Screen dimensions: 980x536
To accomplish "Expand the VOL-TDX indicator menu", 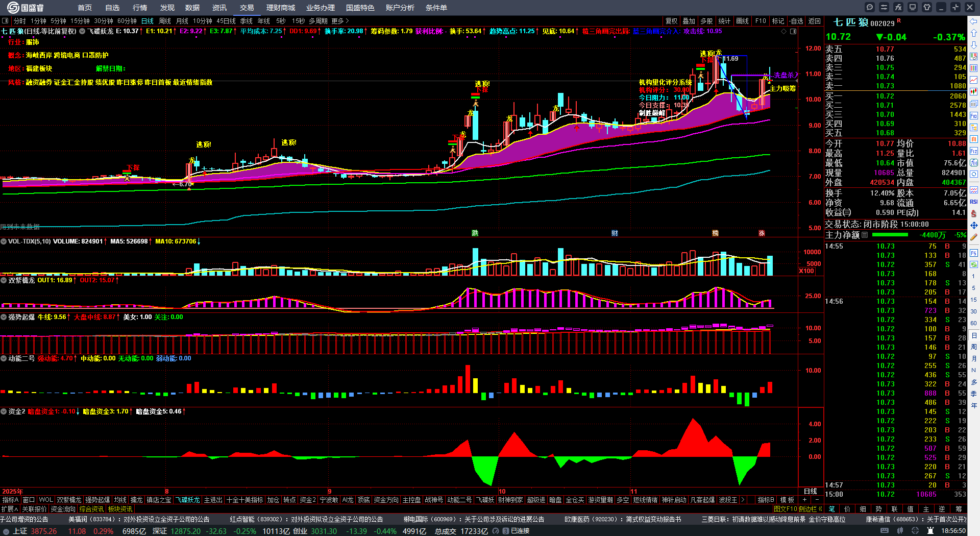I will click(4, 241).
